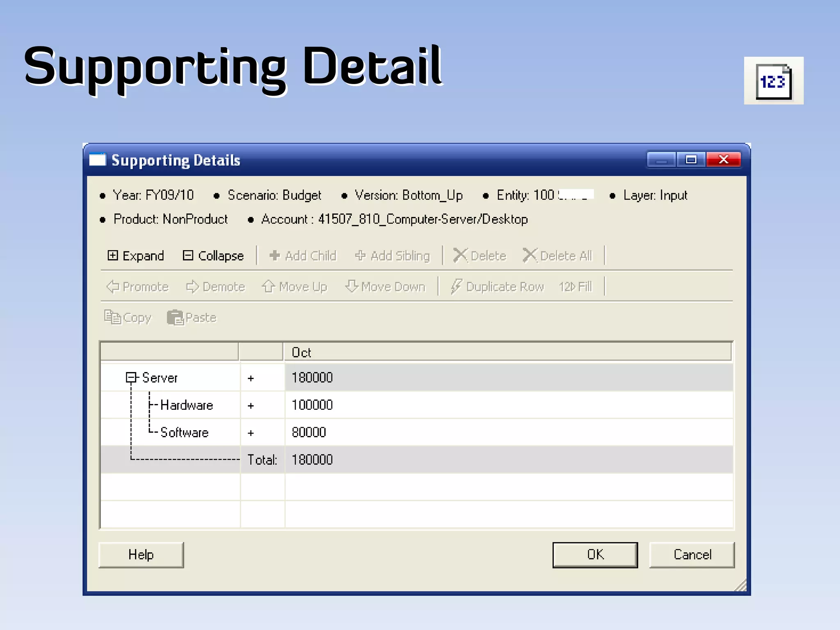Click the operator cell for Server
The image size is (840, 630).
pyautogui.click(x=262, y=378)
